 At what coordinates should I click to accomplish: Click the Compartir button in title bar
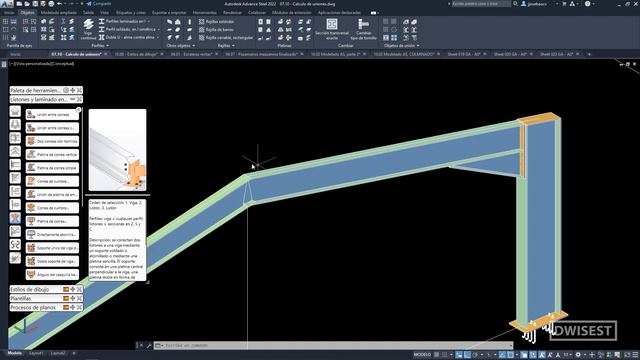tap(98, 4)
